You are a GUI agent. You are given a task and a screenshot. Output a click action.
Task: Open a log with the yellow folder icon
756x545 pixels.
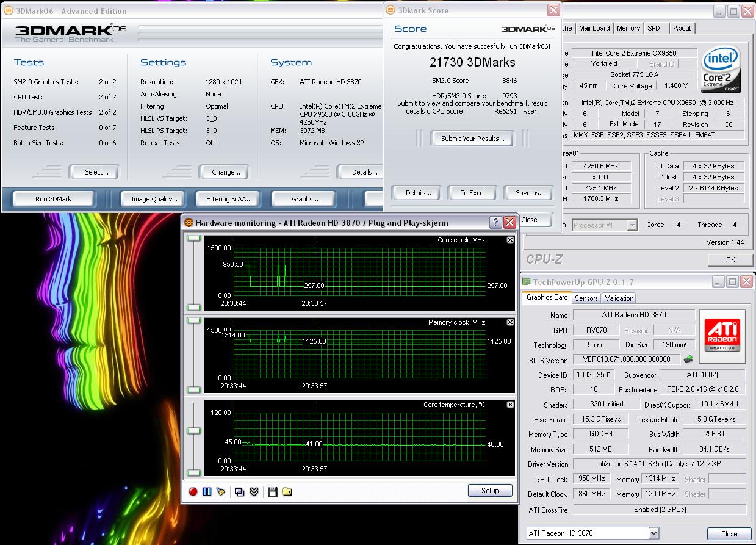287,491
